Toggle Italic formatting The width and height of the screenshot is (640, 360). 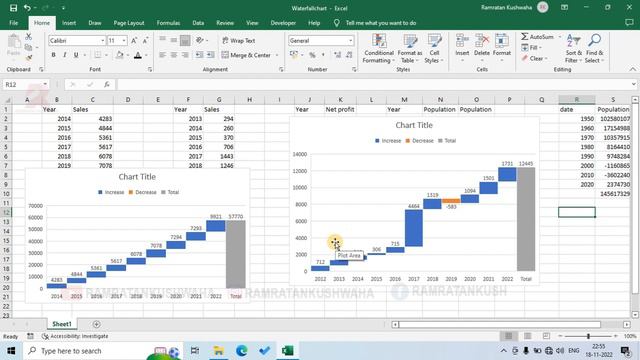coord(64,55)
